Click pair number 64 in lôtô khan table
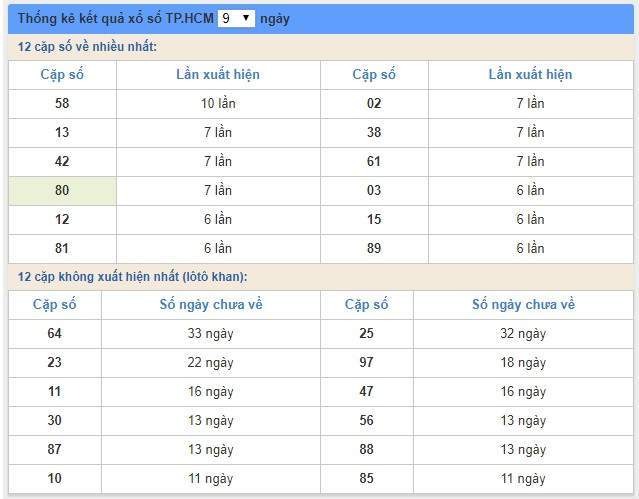639x499 pixels. click(x=55, y=333)
